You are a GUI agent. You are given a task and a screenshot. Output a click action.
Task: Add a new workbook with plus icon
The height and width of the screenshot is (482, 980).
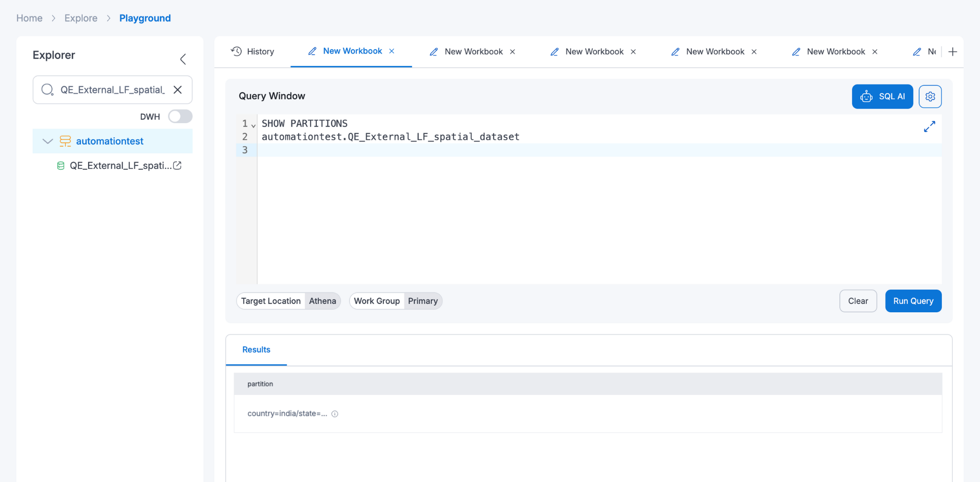[953, 52]
